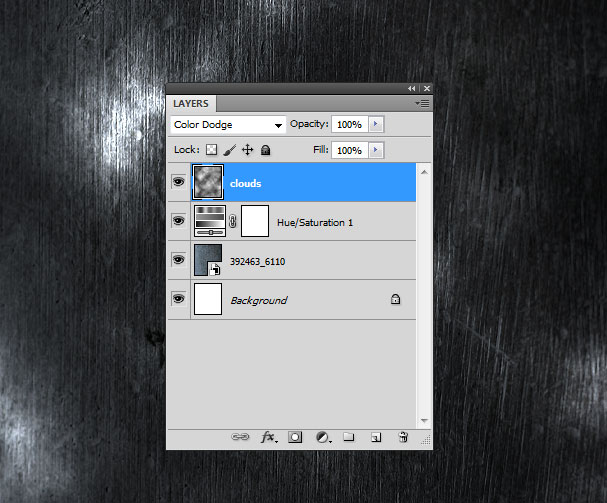
Task: Create a new layer
Action: click(x=376, y=437)
